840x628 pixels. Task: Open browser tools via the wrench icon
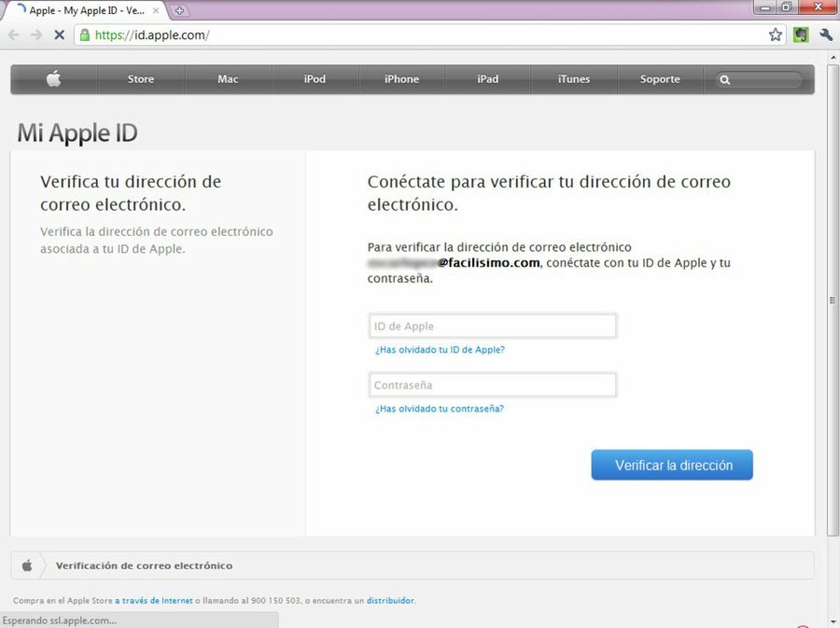(825, 34)
